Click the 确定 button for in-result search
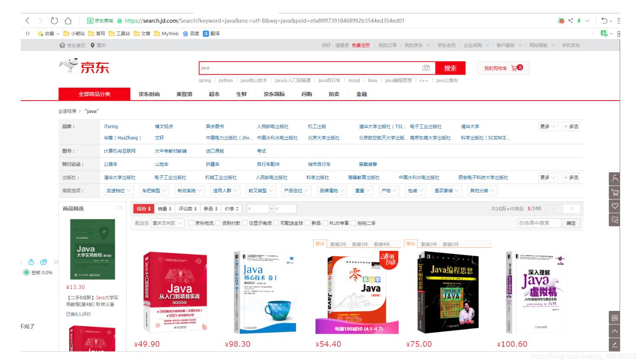This screenshot has height=364, width=640. point(571,223)
